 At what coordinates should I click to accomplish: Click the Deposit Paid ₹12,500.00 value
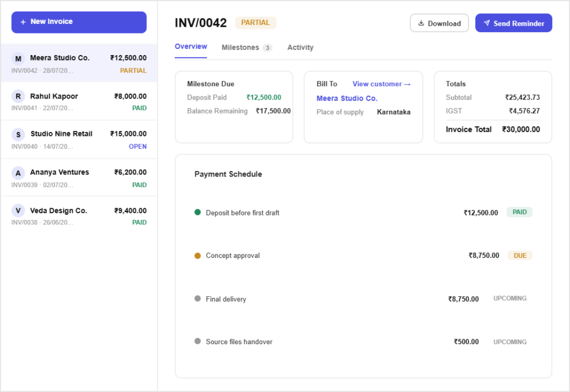[263, 97]
